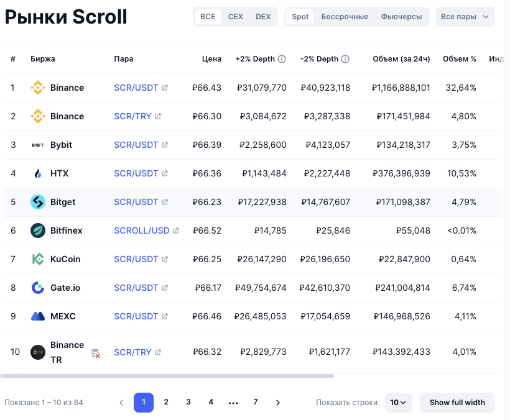The width and height of the screenshot is (510, 420).
Task: Go to previous page with left arrow
Action: pos(121,403)
